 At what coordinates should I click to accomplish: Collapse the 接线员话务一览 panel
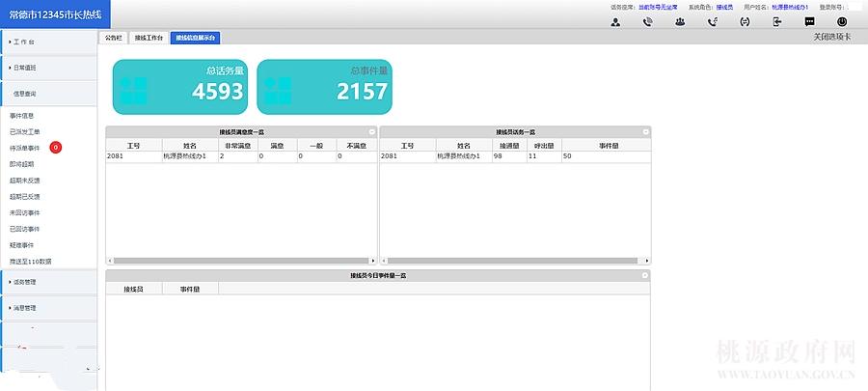point(646,131)
